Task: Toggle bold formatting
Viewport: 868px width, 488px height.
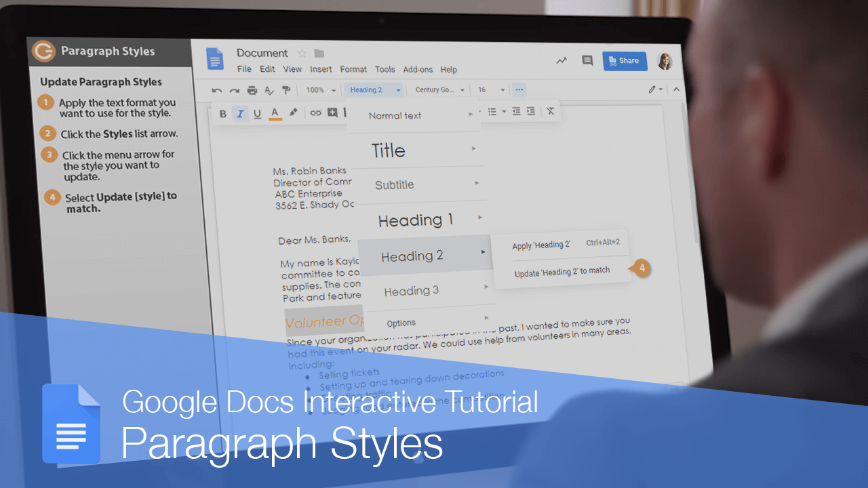Action: (222, 113)
